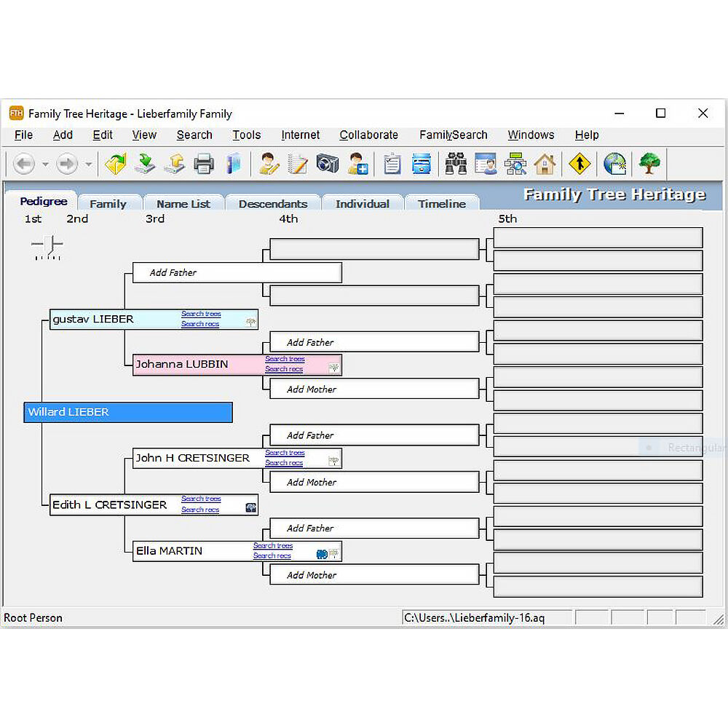Open the Tools menu
Image resolution: width=728 pixels, height=728 pixels.
(247, 135)
